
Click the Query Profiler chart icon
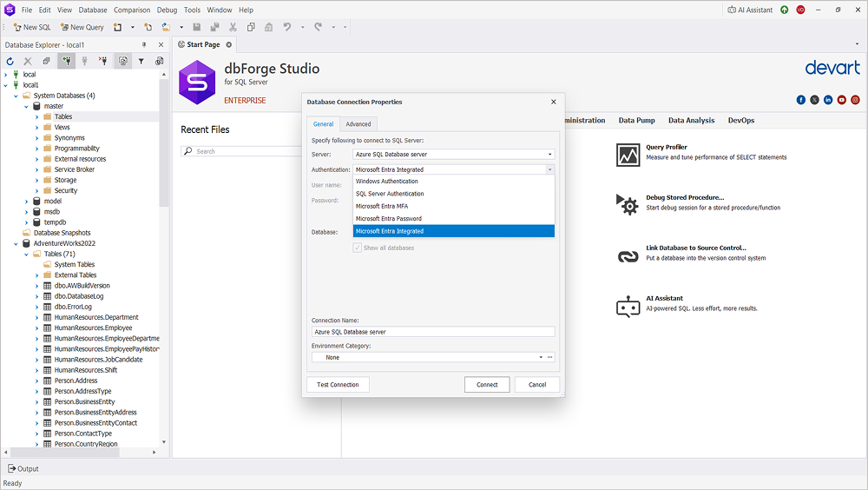628,155
